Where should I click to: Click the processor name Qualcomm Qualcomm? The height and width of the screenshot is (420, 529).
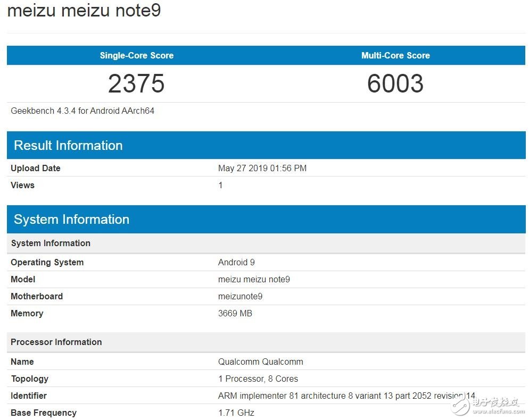click(261, 362)
